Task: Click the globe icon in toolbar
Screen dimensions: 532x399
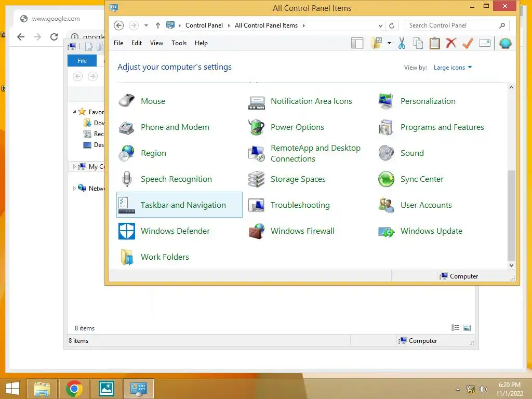Action: 505,43
